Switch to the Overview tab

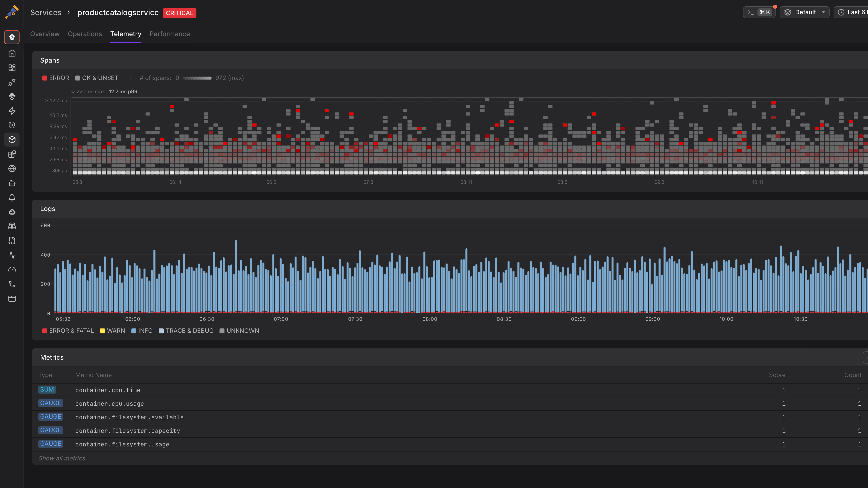click(45, 34)
